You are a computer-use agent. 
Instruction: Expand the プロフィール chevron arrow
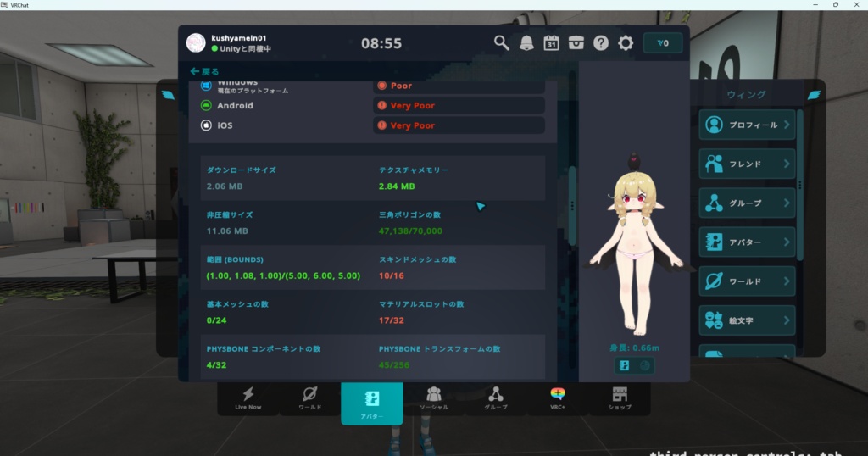(x=787, y=125)
